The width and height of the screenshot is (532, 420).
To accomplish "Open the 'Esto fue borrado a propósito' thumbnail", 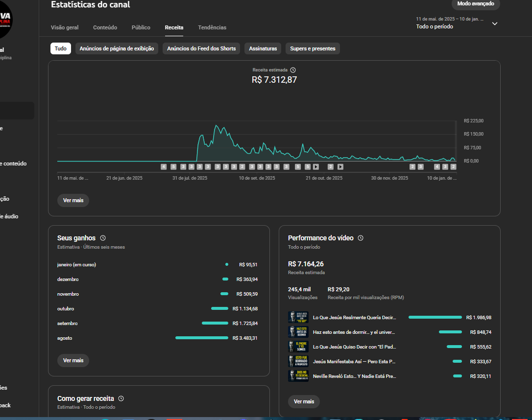I will coord(298,361).
